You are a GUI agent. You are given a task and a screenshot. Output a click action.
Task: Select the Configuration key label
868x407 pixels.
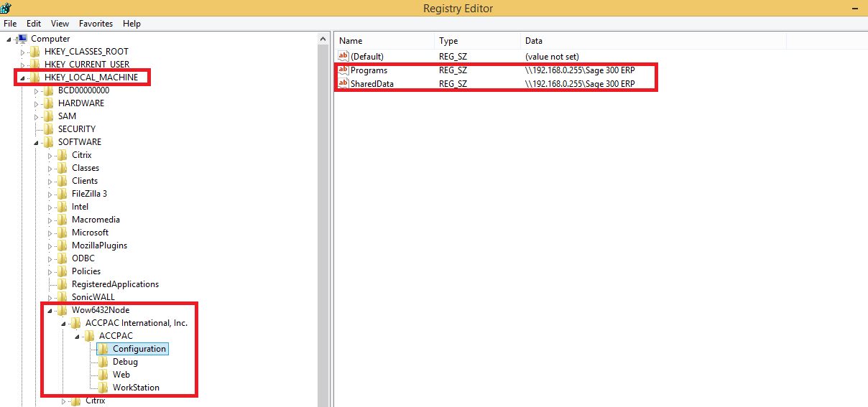click(139, 349)
